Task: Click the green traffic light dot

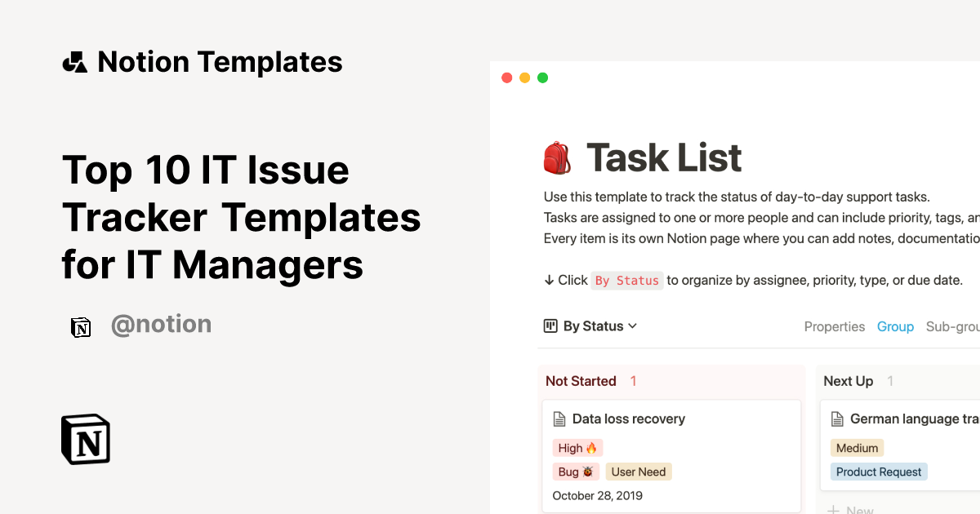Action: (542, 78)
